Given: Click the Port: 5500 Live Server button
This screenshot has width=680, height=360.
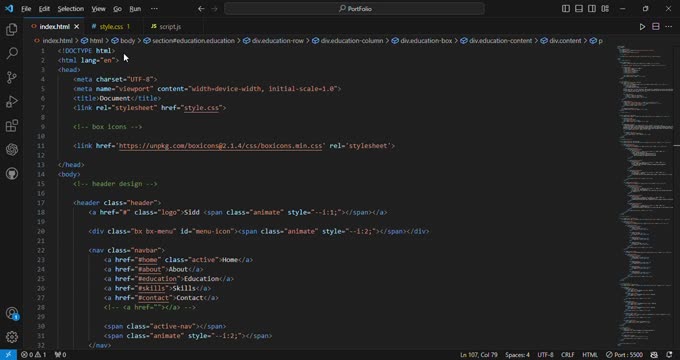Looking at the screenshot, I should point(624,355).
